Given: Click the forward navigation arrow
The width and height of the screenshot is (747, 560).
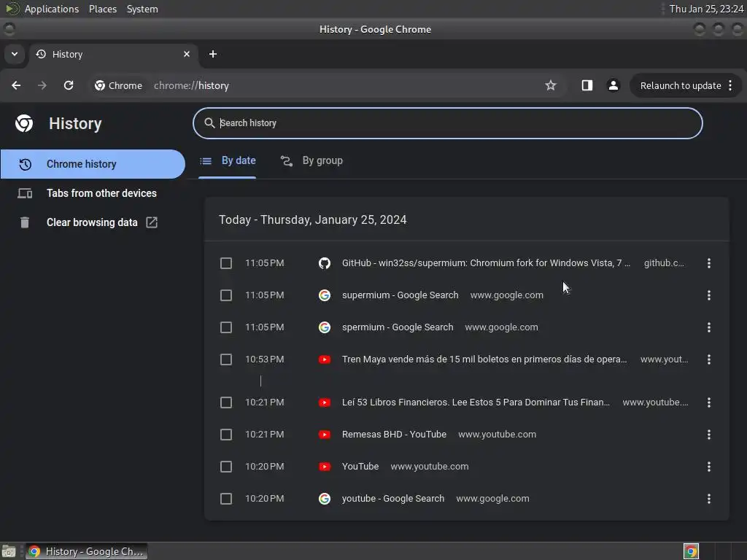Looking at the screenshot, I should coord(42,85).
